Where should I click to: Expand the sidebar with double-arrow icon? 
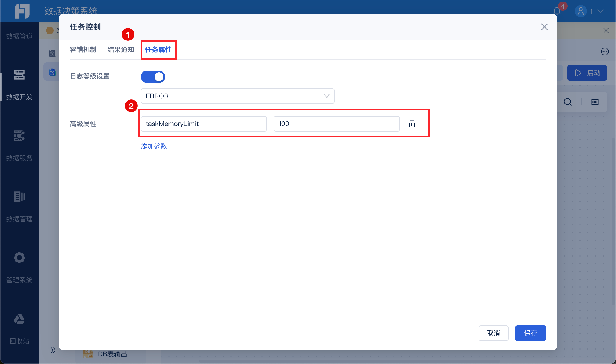(53, 350)
